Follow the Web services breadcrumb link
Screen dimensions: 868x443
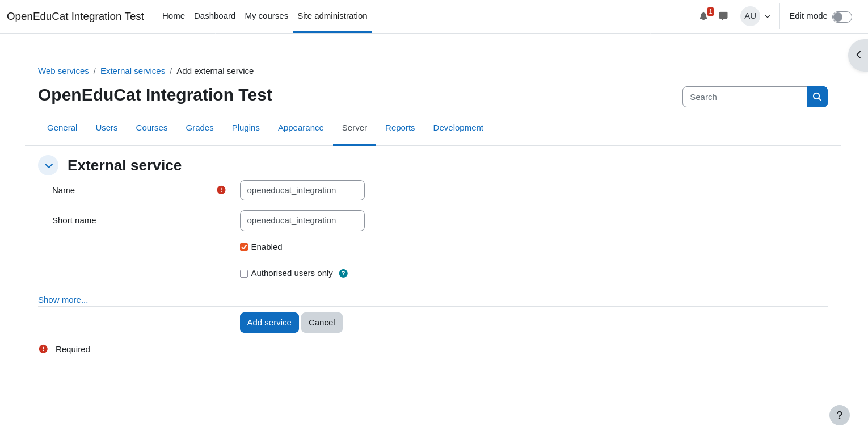point(64,71)
